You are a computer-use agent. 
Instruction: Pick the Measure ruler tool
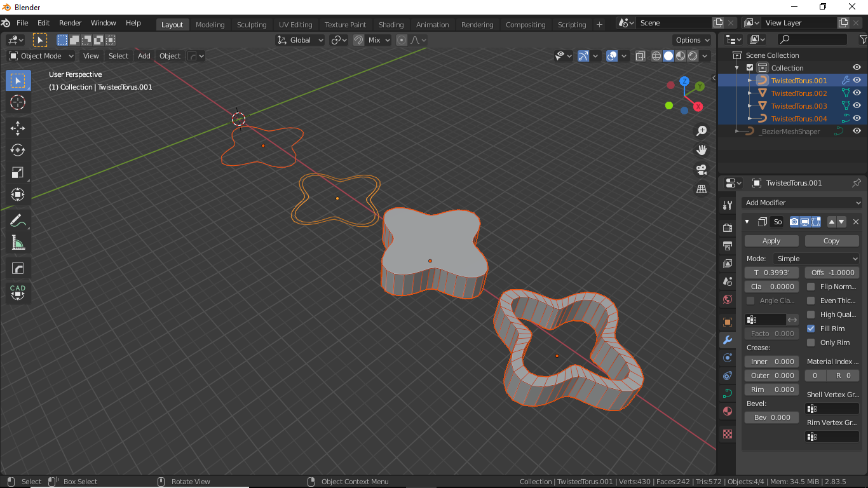click(x=18, y=243)
